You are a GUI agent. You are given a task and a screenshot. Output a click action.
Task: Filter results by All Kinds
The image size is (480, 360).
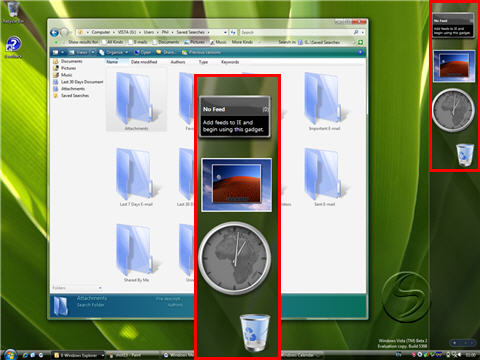pos(112,42)
